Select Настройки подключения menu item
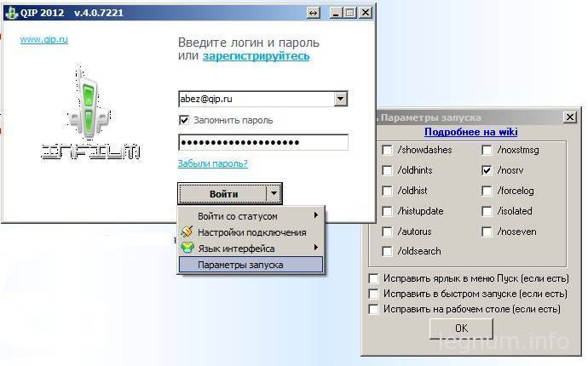The width and height of the screenshot is (588, 366). [x=251, y=232]
